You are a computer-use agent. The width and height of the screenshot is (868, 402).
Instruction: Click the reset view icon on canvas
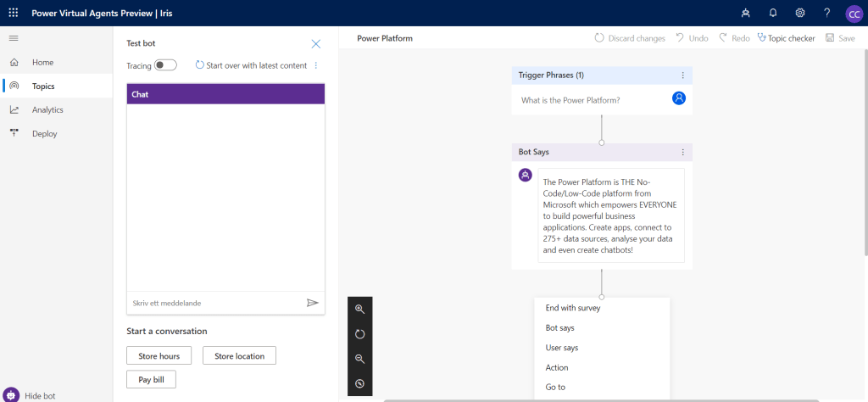(359, 334)
